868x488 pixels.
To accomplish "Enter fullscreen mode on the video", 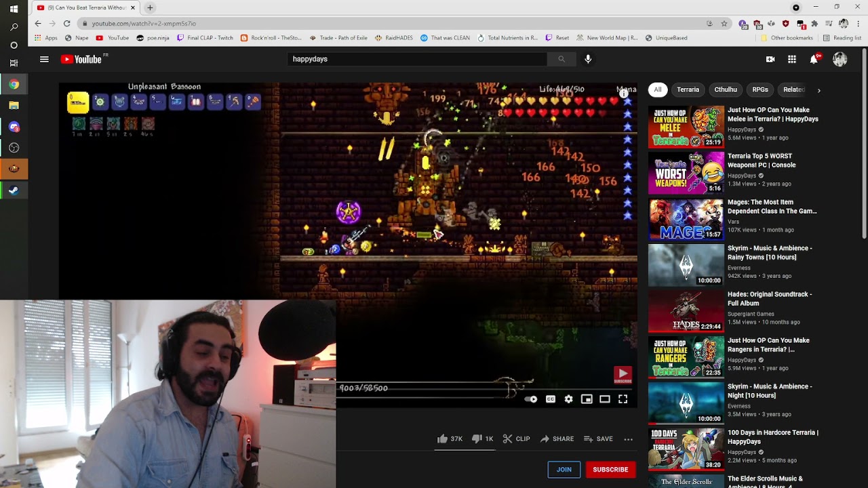I will (623, 399).
